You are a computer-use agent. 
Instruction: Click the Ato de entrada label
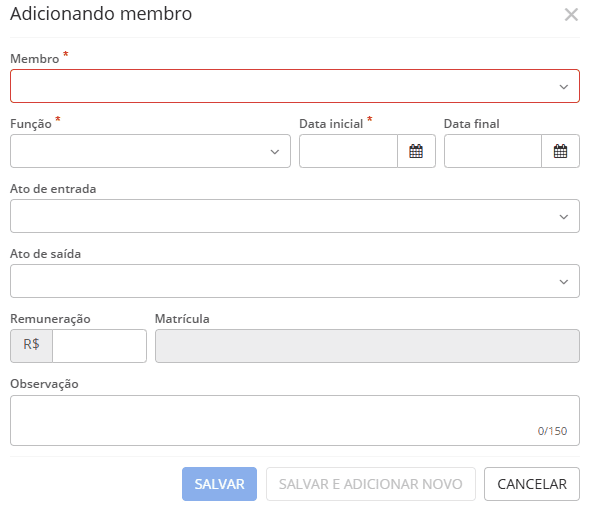click(x=53, y=189)
